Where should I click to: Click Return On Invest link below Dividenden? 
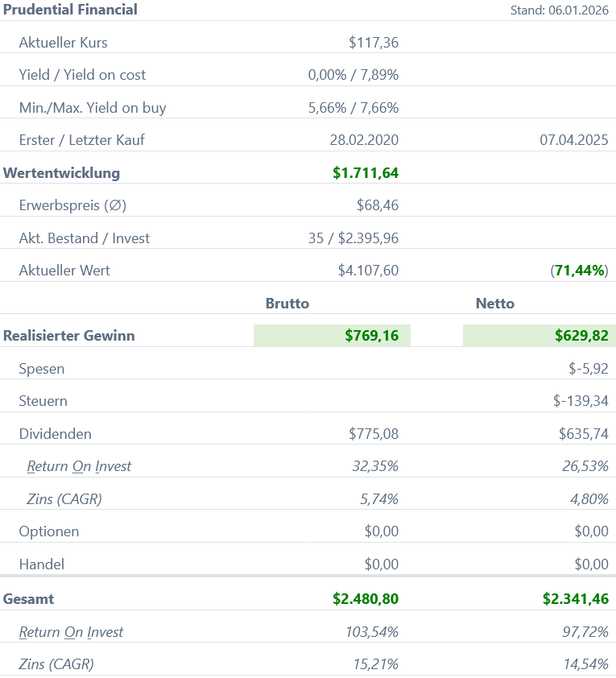coord(79,466)
